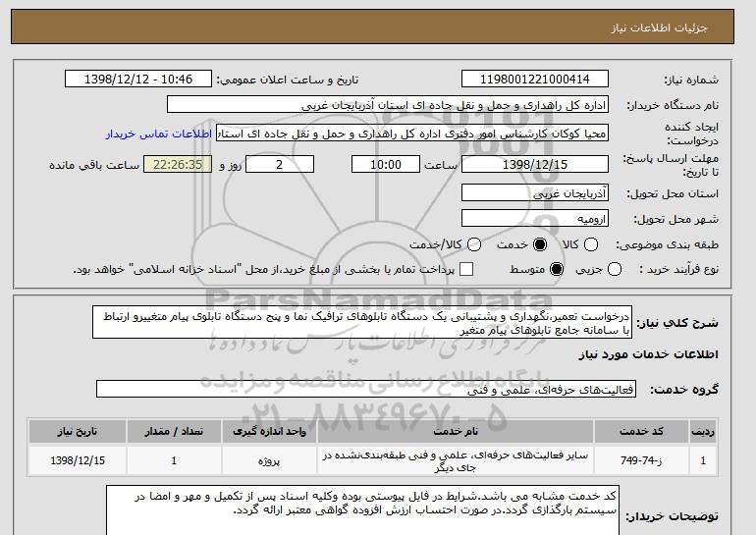Viewport: 756px width, 535px height.
Task: Select the کالا radio button
Action: click(x=591, y=244)
